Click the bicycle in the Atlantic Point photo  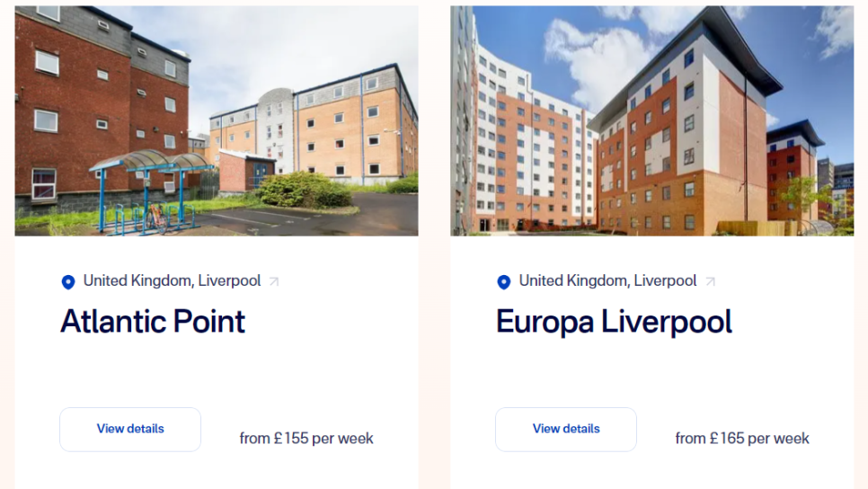[156, 218]
